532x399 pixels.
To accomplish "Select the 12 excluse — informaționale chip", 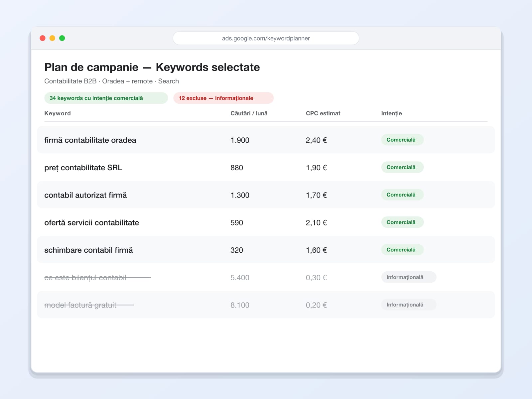I will pyautogui.click(x=223, y=98).
